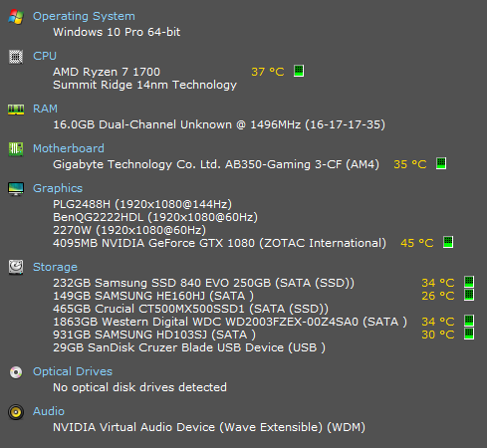The image size is (487, 448).
Task: Click the CPU chip icon
Action: 16,57
